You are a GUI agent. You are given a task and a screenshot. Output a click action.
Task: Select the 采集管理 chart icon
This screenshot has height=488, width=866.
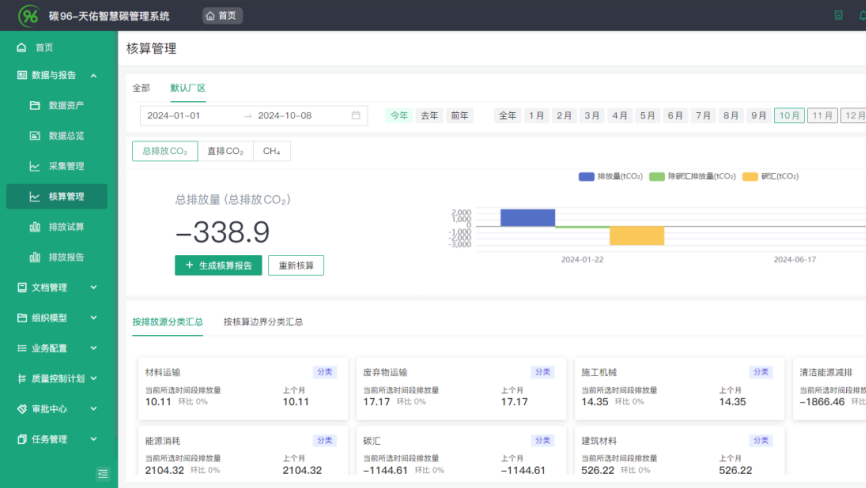pos(35,166)
